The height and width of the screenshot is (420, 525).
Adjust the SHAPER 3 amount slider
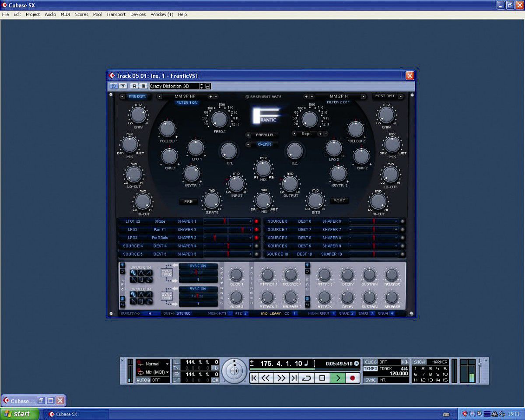pos(227,238)
